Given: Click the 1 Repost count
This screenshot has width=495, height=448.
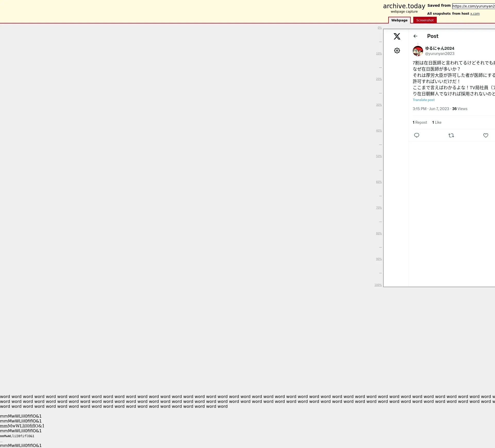Looking at the screenshot, I should point(420,122).
